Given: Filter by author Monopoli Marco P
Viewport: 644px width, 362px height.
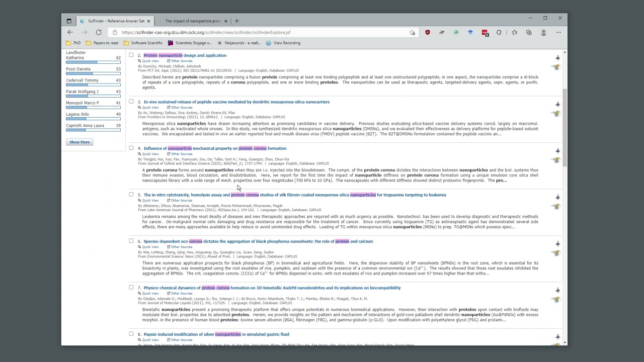Looking at the screenshot, I should tap(83, 103).
